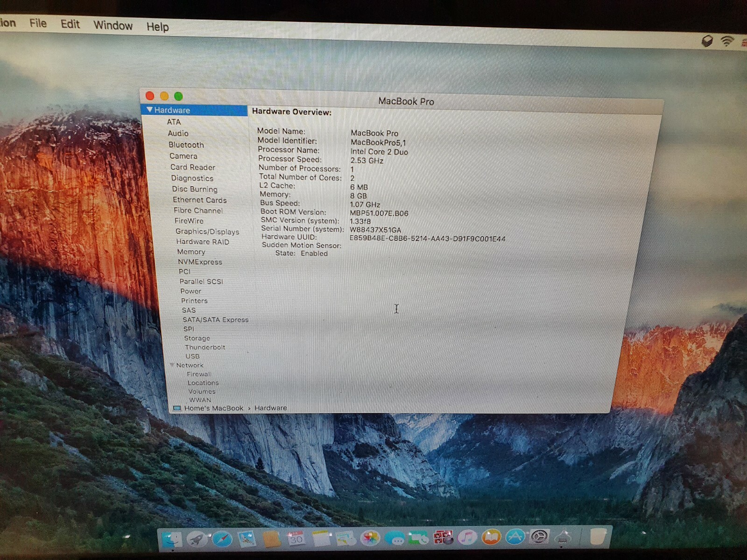The height and width of the screenshot is (560, 747).
Task: Click Home's MacBook in path bar
Action: tap(214, 408)
